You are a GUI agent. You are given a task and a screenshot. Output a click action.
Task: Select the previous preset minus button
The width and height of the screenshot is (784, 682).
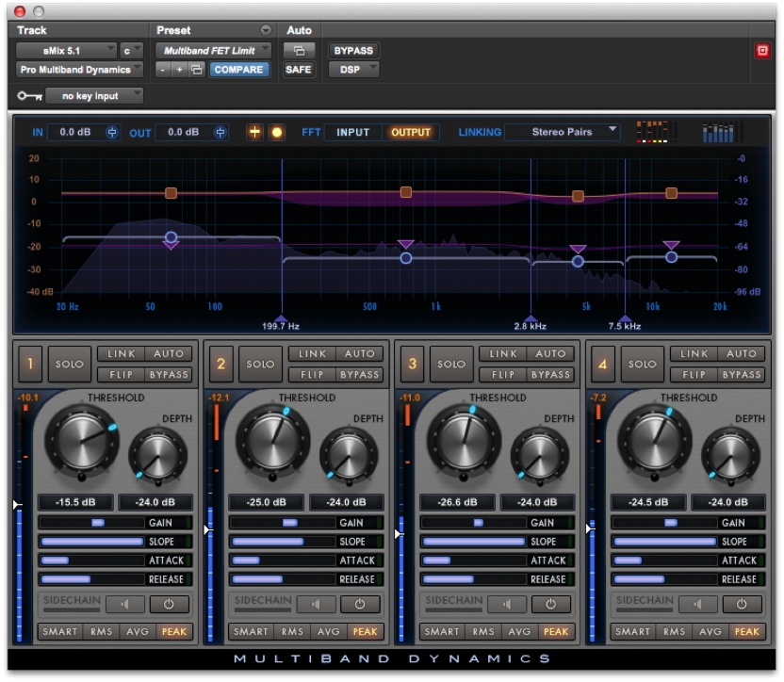click(162, 70)
